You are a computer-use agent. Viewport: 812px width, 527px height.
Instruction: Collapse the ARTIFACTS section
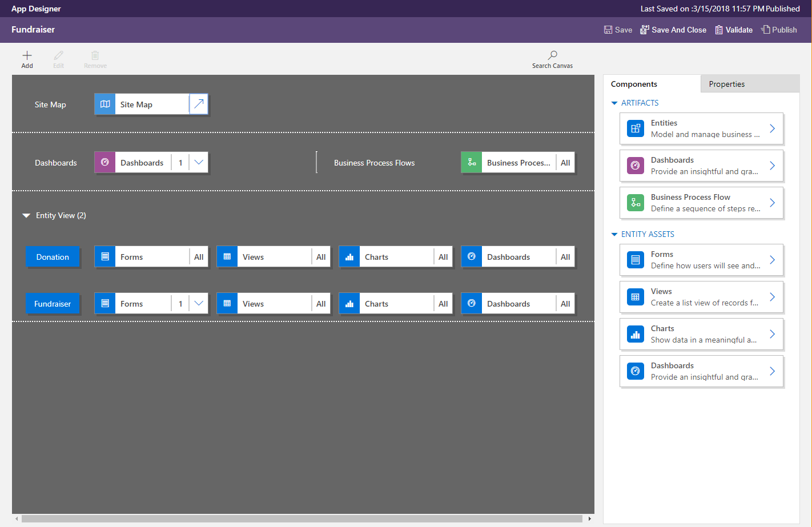point(614,103)
